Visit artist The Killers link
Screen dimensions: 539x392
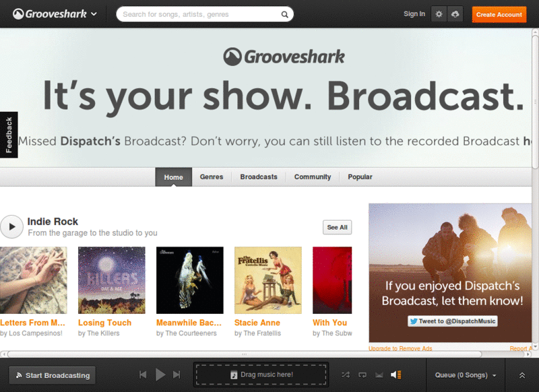click(x=104, y=333)
